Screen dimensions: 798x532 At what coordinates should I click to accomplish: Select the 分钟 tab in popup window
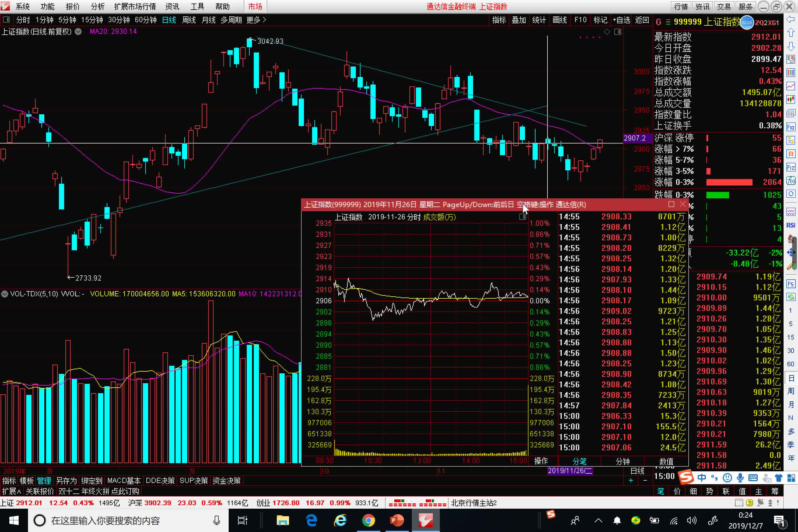623,461
